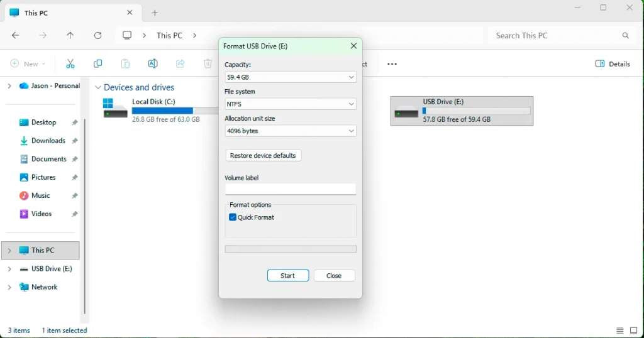This screenshot has width=644, height=338.
Task: Open the Capacity dropdown
Action: [291, 77]
